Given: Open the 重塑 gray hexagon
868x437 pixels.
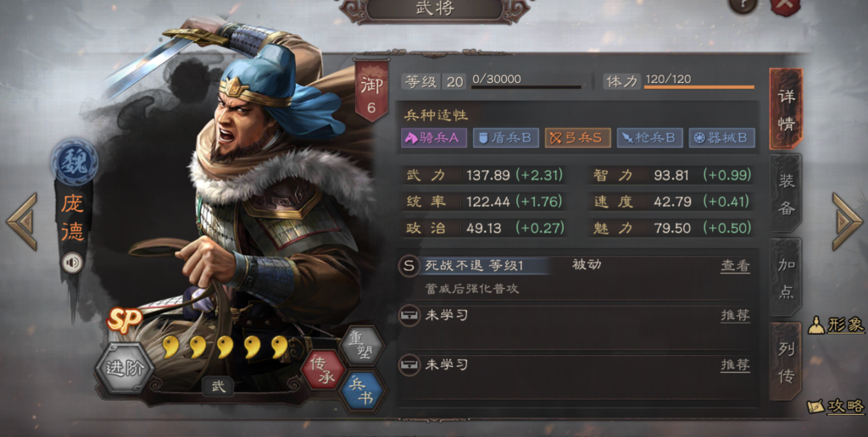Looking at the screenshot, I should pyautogui.click(x=362, y=347).
